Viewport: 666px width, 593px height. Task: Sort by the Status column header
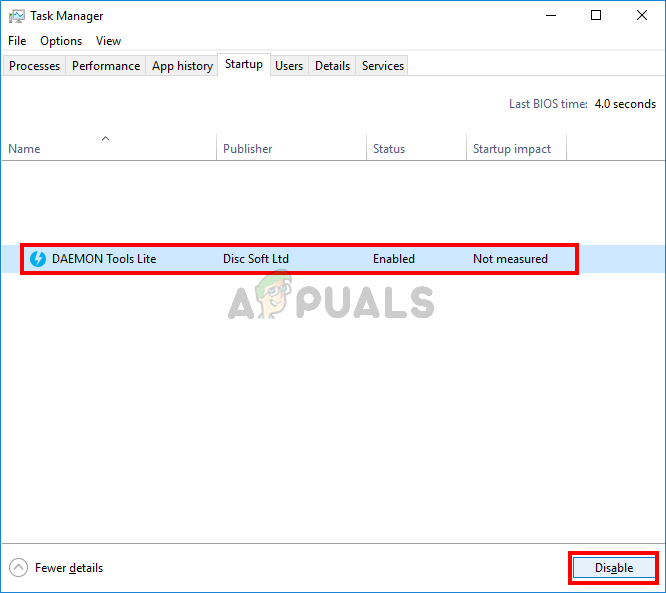point(416,147)
